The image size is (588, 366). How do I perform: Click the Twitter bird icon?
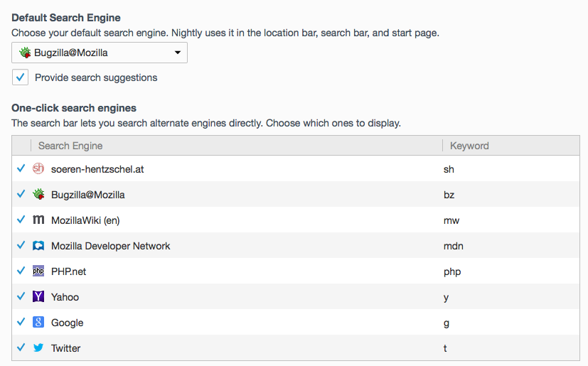pyautogui.click(x=38, y=348)
